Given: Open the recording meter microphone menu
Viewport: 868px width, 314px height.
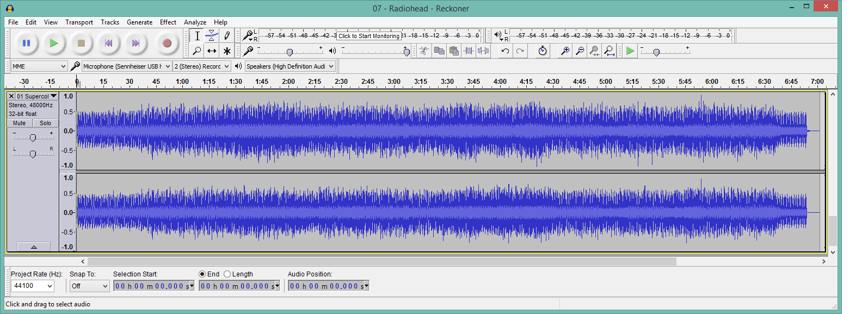Looking at the screenshot, I should [x=248, y=36].
